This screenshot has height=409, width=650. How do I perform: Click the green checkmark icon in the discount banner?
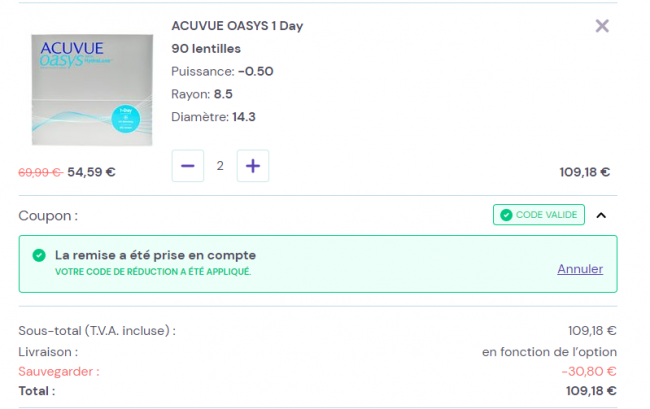39,256
